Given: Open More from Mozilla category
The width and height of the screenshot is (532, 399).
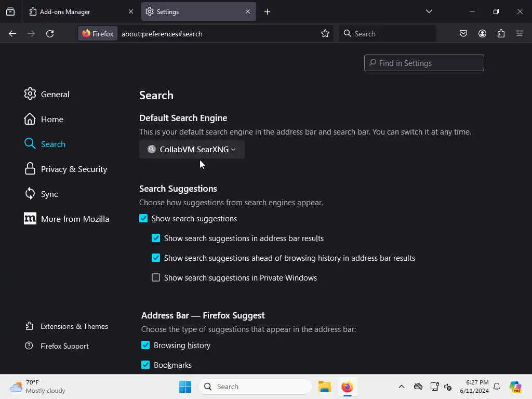Looking at the screenshot, I should click(67, 219).
